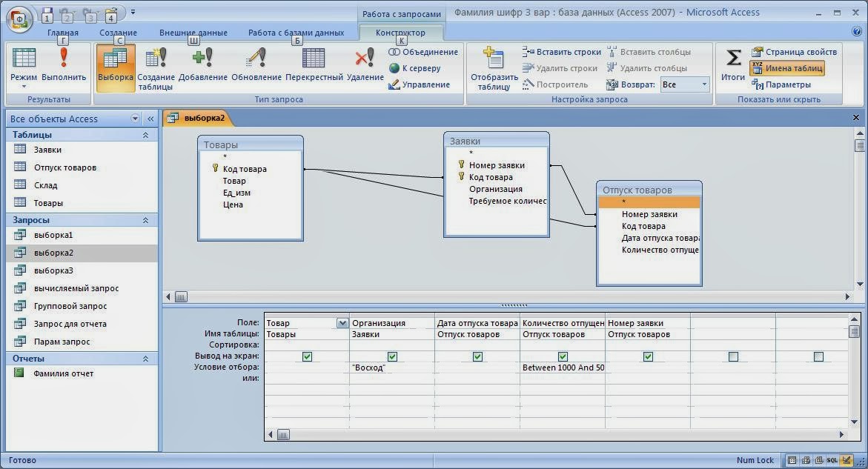Viewport: 868px width, 469px height.
Task: Click Удалить строки
Action: [x=560, y=68]
